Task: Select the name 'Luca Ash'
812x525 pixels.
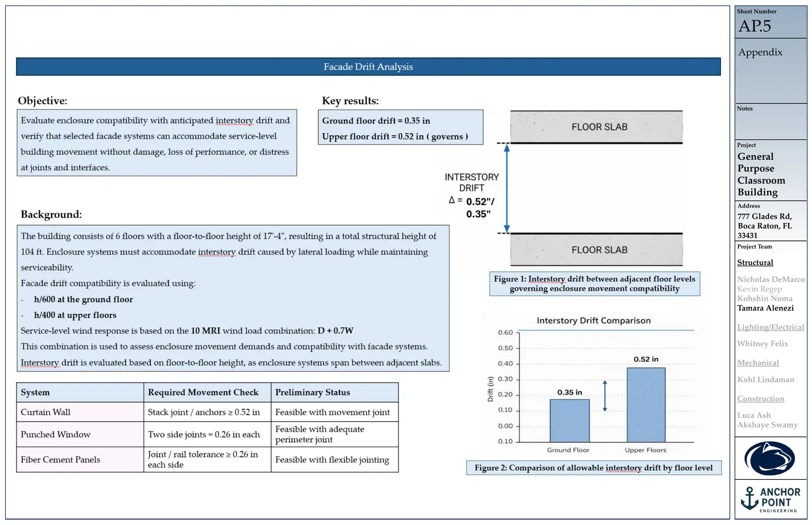Action: point(754,415)
